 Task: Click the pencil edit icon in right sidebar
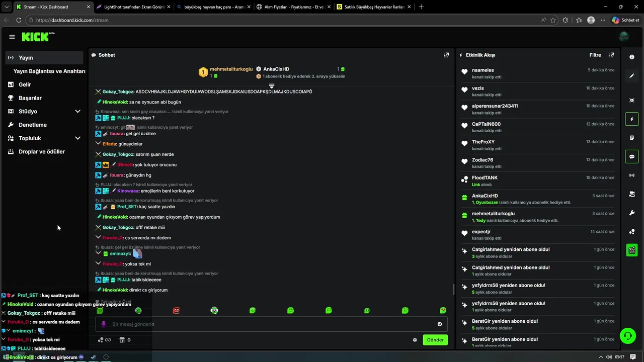coord(632,76)
